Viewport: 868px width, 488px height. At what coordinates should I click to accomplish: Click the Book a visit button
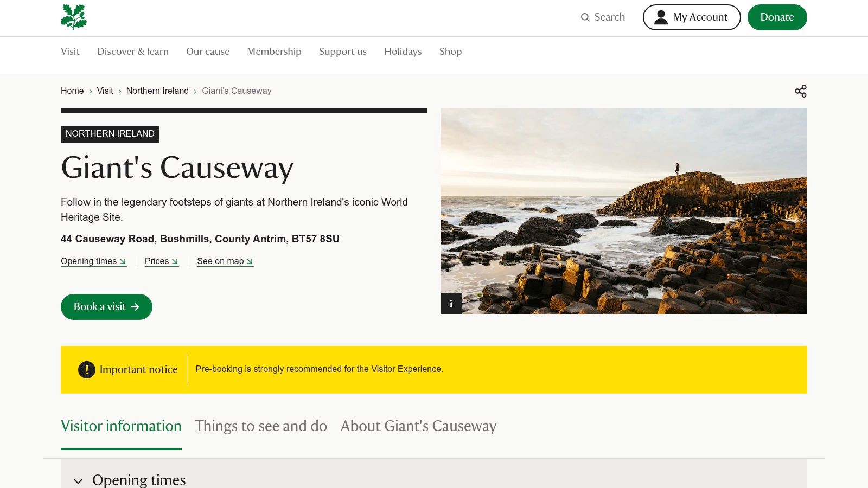coord(106,307)
